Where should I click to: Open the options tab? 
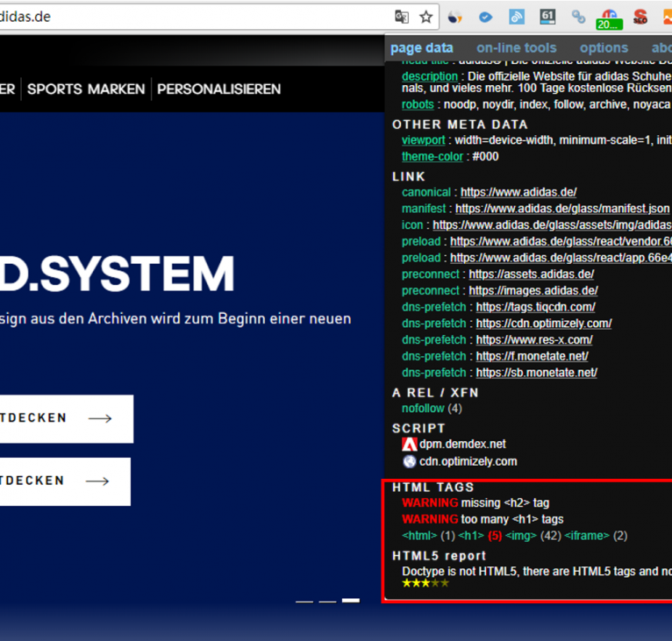[x=604, y=48]
